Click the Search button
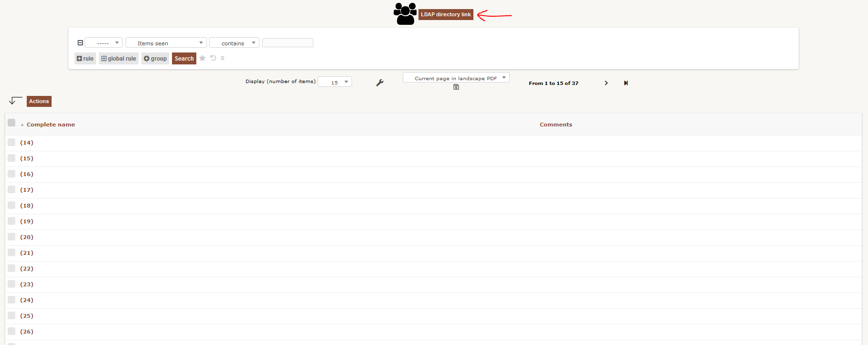This screenshot has width=868, height=345. (x=184, y=58)
